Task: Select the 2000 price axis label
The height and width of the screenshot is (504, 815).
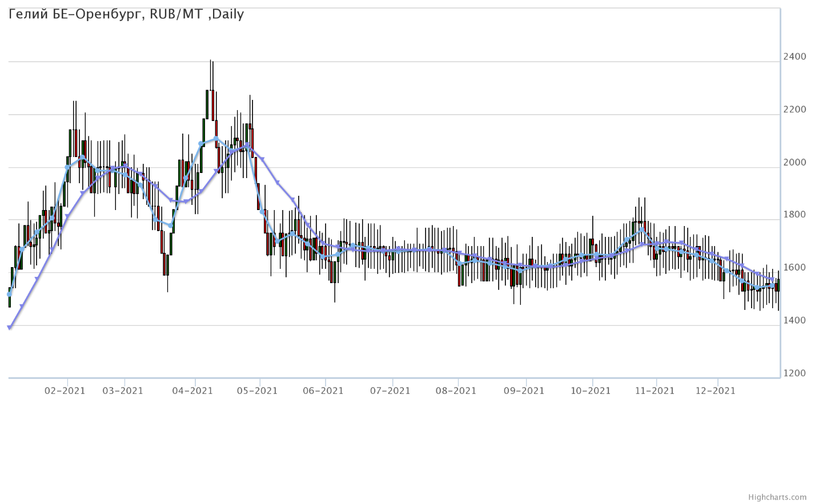Action: coord(795,162)
